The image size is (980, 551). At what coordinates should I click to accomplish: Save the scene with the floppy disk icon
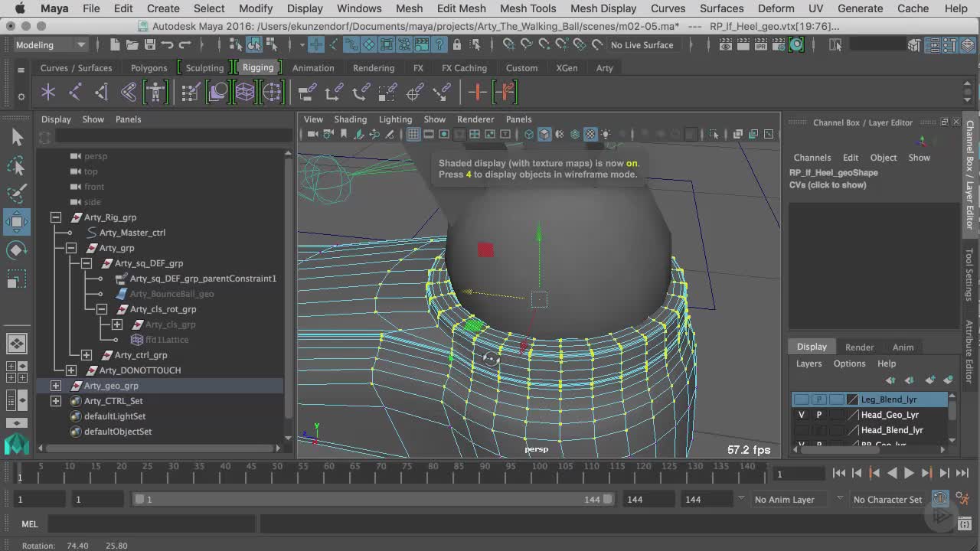[x=149, y=45]
